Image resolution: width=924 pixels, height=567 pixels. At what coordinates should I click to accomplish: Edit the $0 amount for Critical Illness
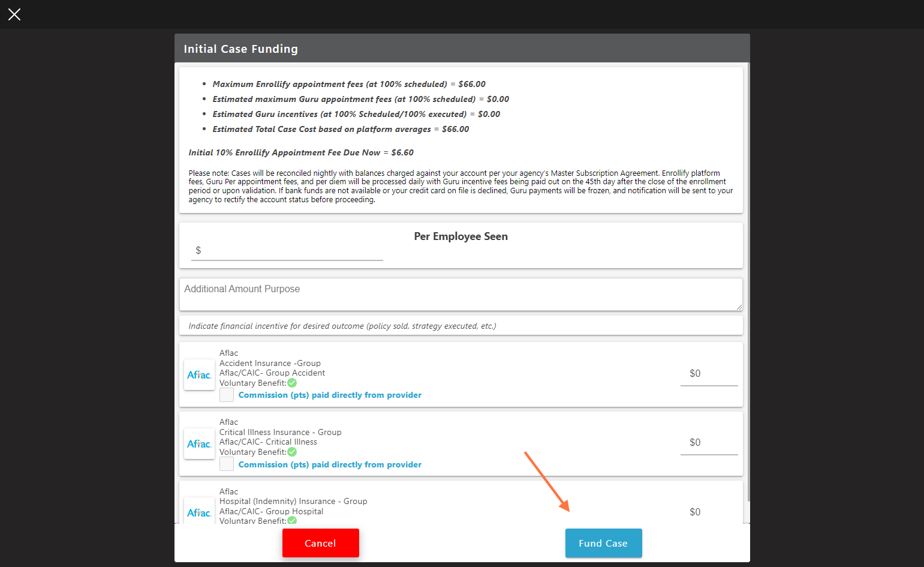709,443
